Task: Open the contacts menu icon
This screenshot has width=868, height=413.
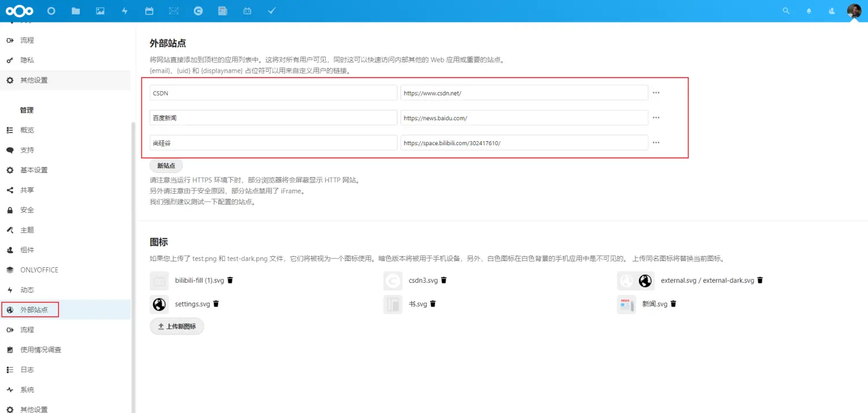Action: click(832, 10)
